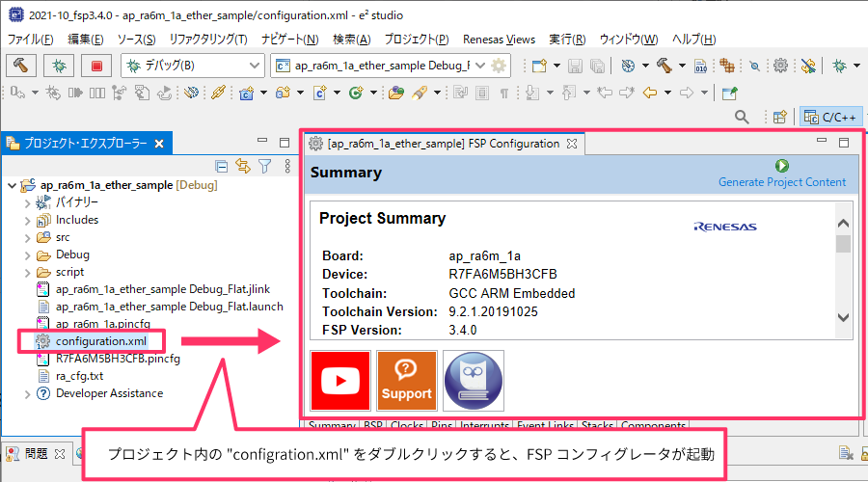Screen dimensions: 868x482
Task: Expand the Debug folder node
Action: 27,255
